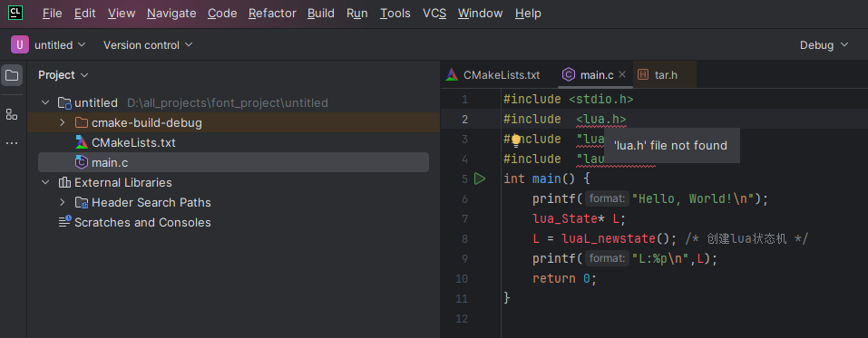Expand Header Search Paths node
The image size is (868, 338).
[x=63, y=202]
